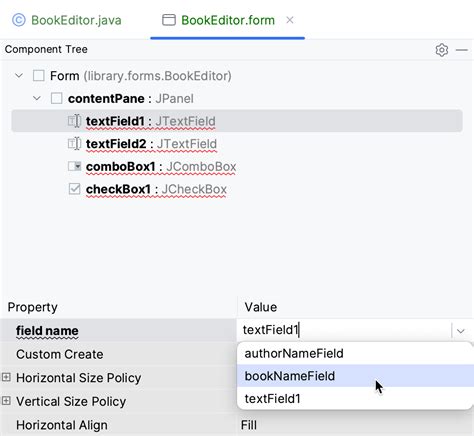Image resolution: width=474 pixels, height=436 pixels.
Task: Collapse the contentPane node chevron
Action: [x=37, y=98]
